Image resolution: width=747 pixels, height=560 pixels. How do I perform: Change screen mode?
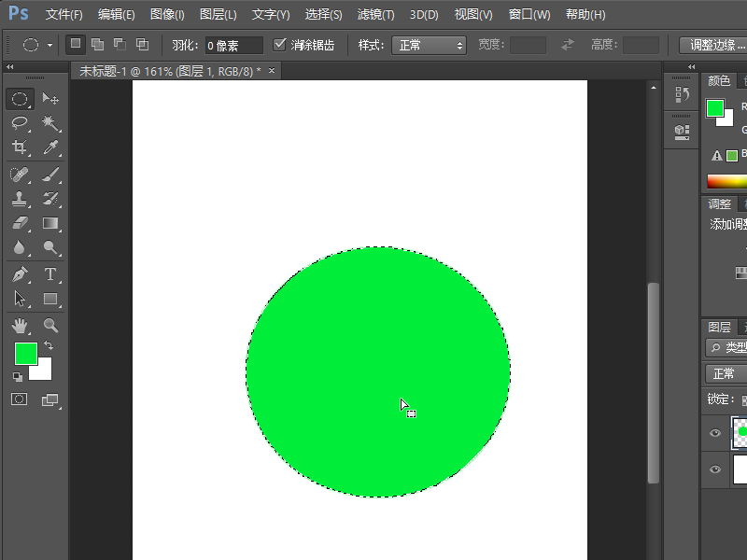pos(50,399)
